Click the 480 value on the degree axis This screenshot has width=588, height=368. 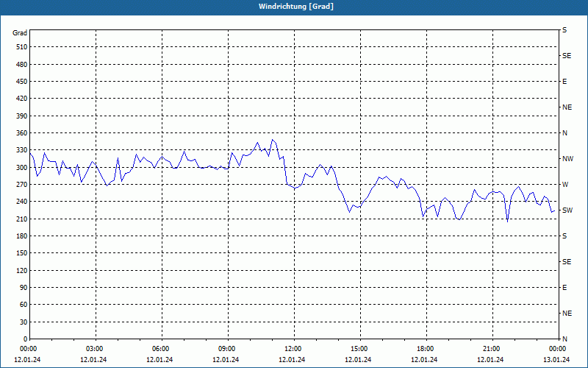(x=22, y=64)
